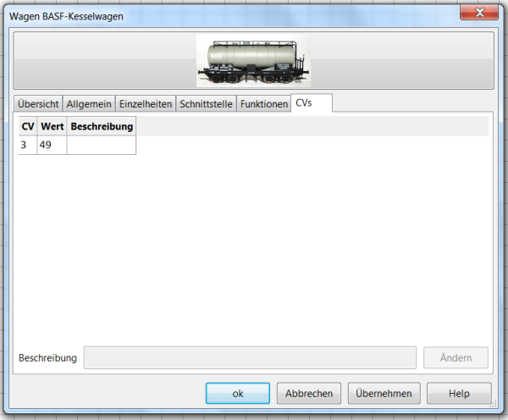This screenshot has width=508, height=420.
Task: Open the Allgemein tab
Action: pos(89,103)
